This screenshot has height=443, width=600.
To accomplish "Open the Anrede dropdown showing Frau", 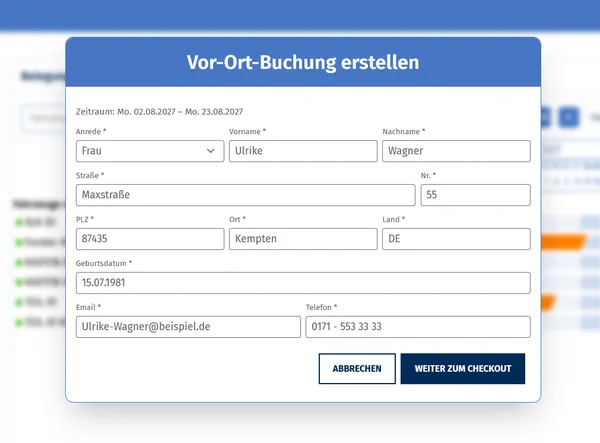I will click(150, 151).
